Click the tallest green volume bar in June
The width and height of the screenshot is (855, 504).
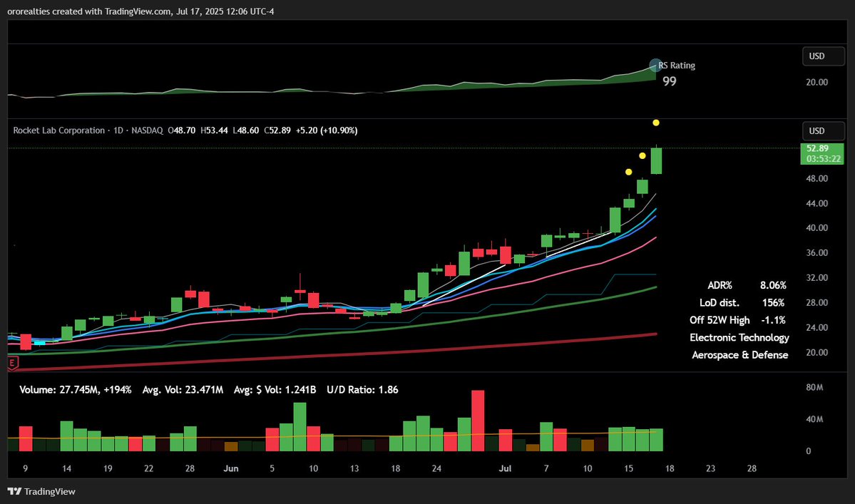tap(300, 427)
